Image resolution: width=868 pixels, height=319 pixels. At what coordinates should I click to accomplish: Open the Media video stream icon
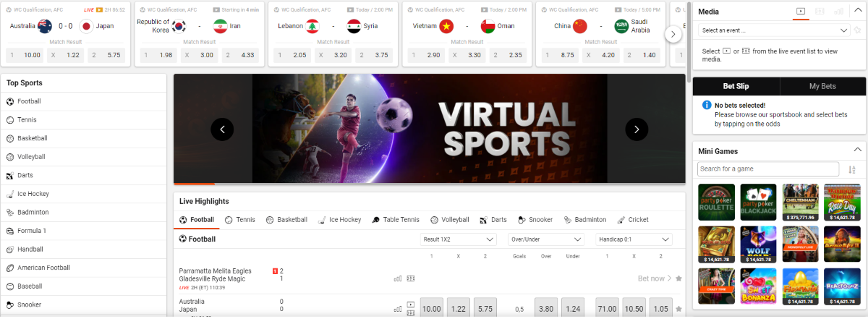pos(801,12)
